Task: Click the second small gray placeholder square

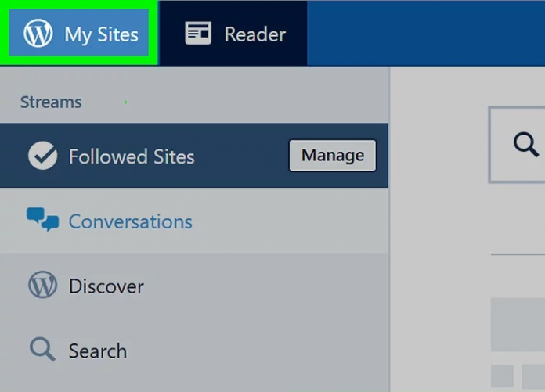Action: click(x=533, y=376)
